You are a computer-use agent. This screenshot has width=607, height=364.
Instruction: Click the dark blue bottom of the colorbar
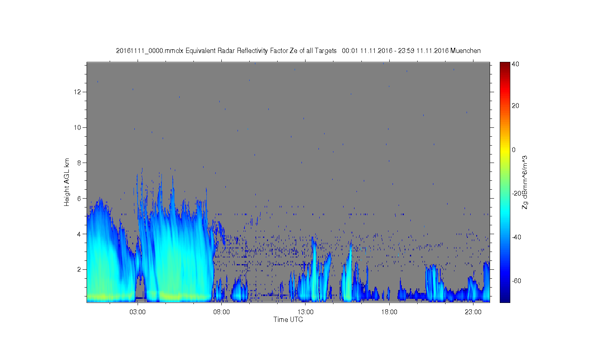coord(505,298)
